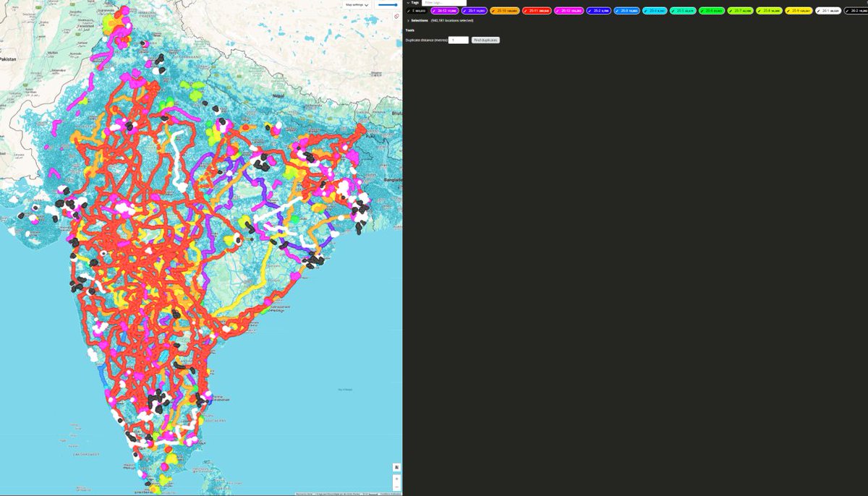Open the Map settings dropdown
The height and width of the screenshot is (496, 868).
point(357,4)
